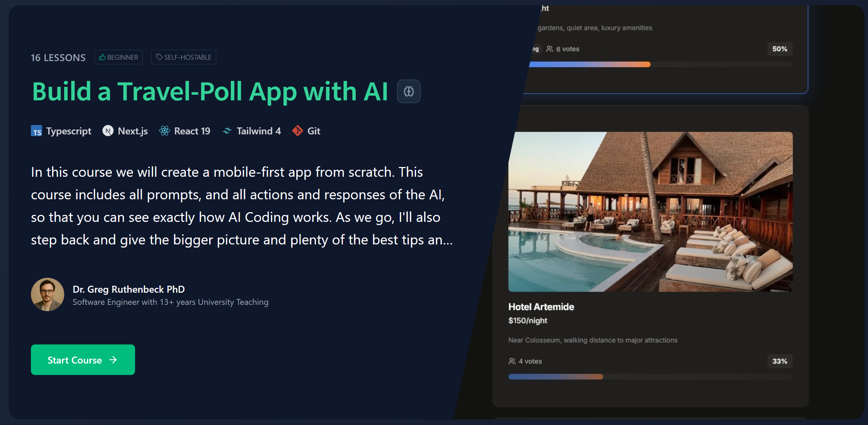Select the 16 LESSONS label

coord(58,57)
